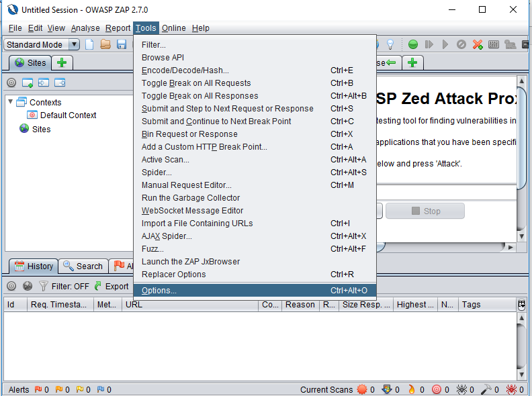Toggle the green break-on-all-requests circle
The height and width of the screenshot is (396, 532).
pos(412,44)
